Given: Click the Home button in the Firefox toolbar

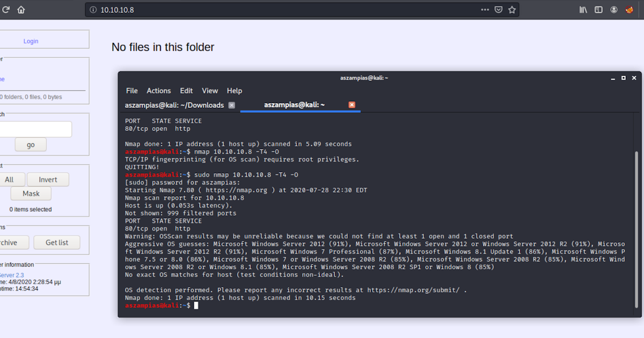Looking at the screenshot, I should [20, 9].
